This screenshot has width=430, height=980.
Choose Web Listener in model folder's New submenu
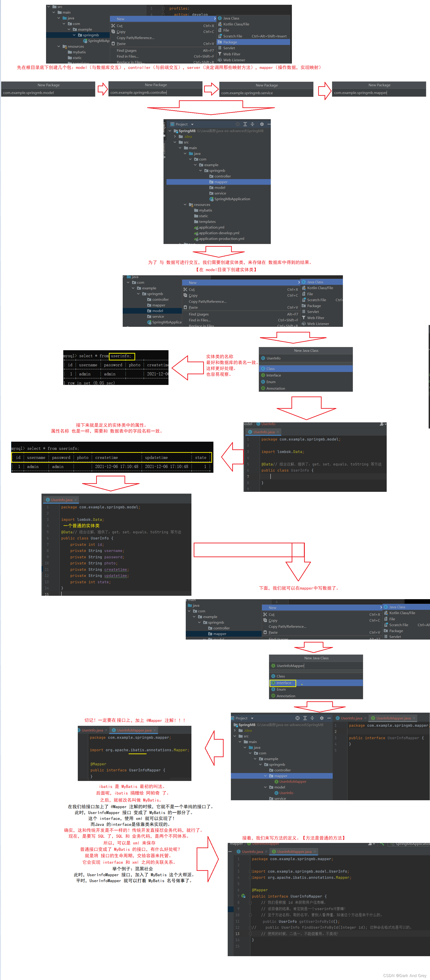(322, 324)
